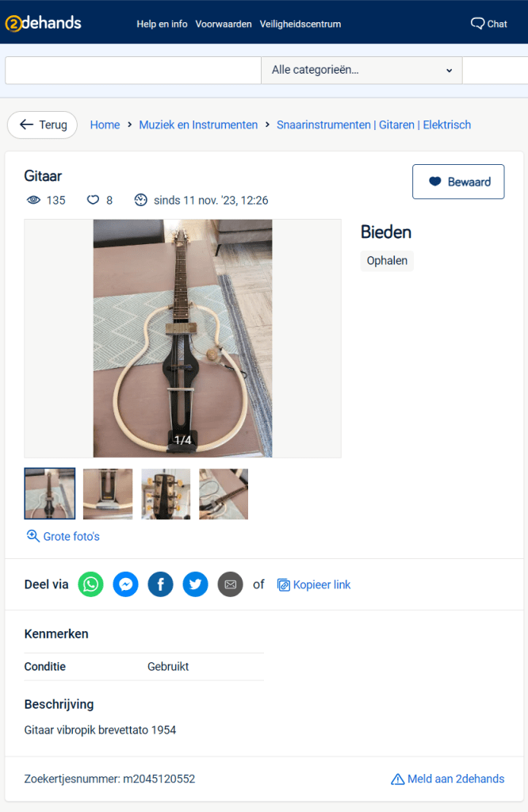
Task: Toggle the Bewaard saved button
Action: point(458,182)
